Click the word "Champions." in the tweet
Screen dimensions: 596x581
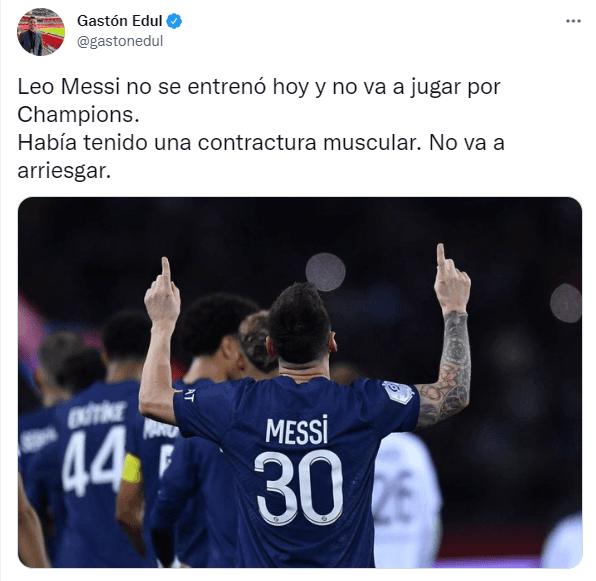78,114
